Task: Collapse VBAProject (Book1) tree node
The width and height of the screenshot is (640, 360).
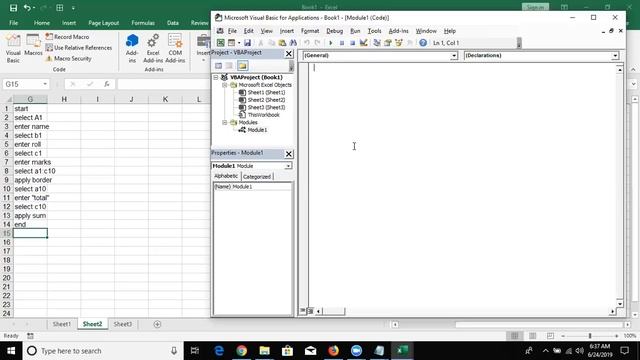Action: (216, 77)
